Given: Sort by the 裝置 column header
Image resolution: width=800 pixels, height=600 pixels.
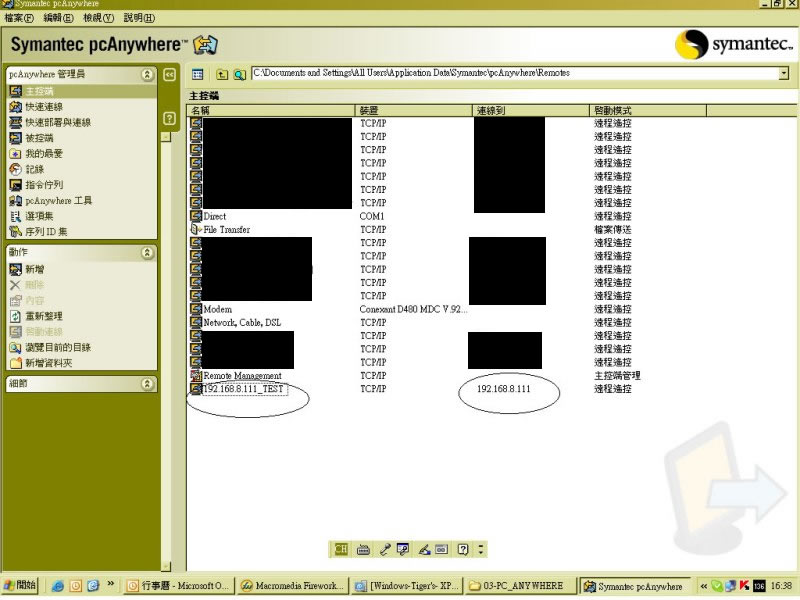Looking at the screenshot, I should point(414,111).
